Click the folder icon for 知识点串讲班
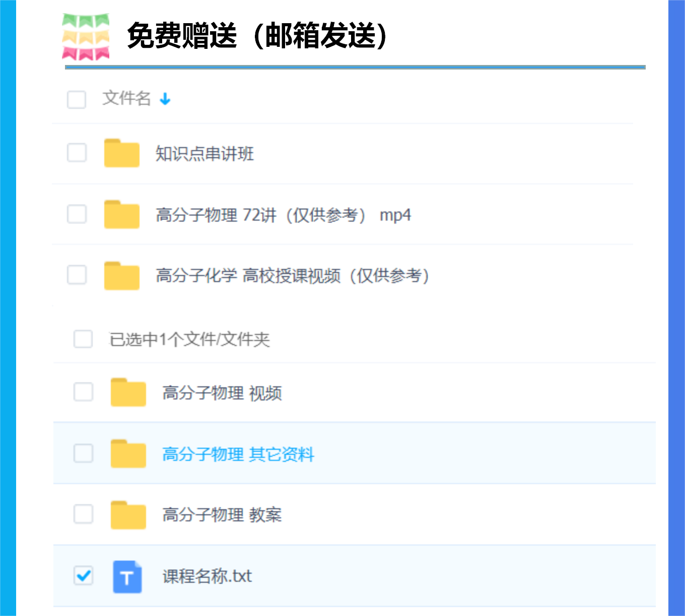The height and width of the screenshot is (616, 685). click(121, 153)
